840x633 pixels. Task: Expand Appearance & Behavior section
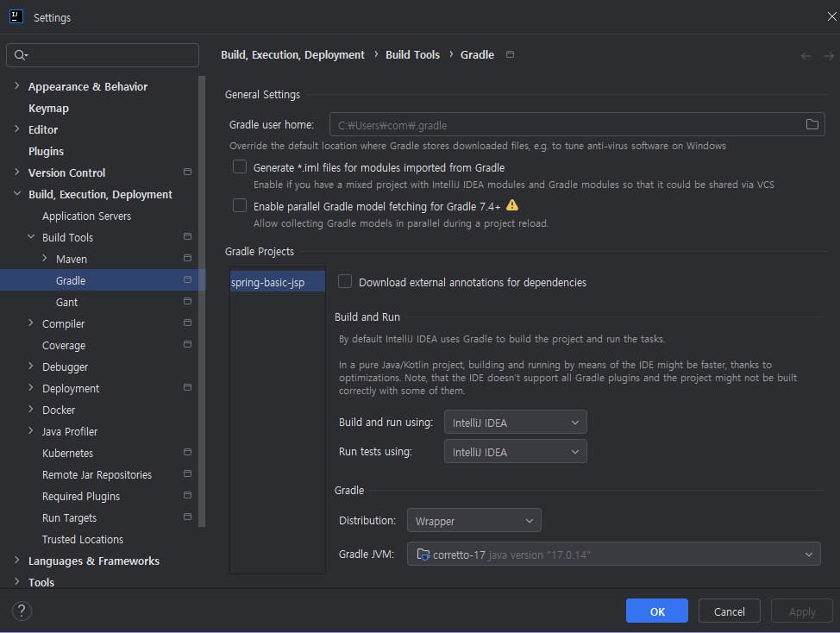(x=16, y=85)
